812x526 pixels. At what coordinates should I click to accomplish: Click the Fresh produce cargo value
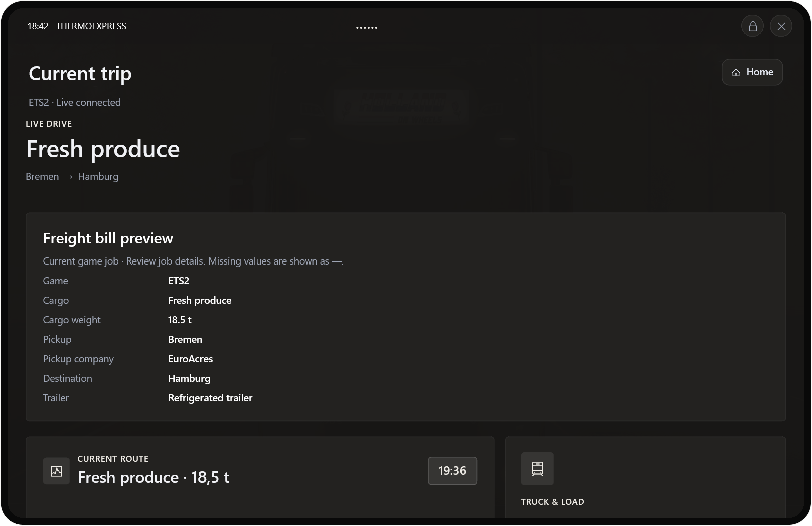pos(199,300)
